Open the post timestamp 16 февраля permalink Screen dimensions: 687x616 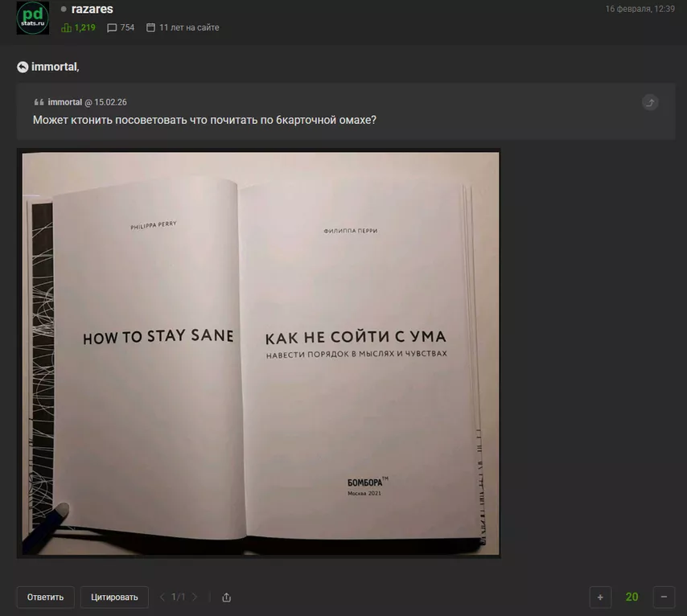point(640,9)
